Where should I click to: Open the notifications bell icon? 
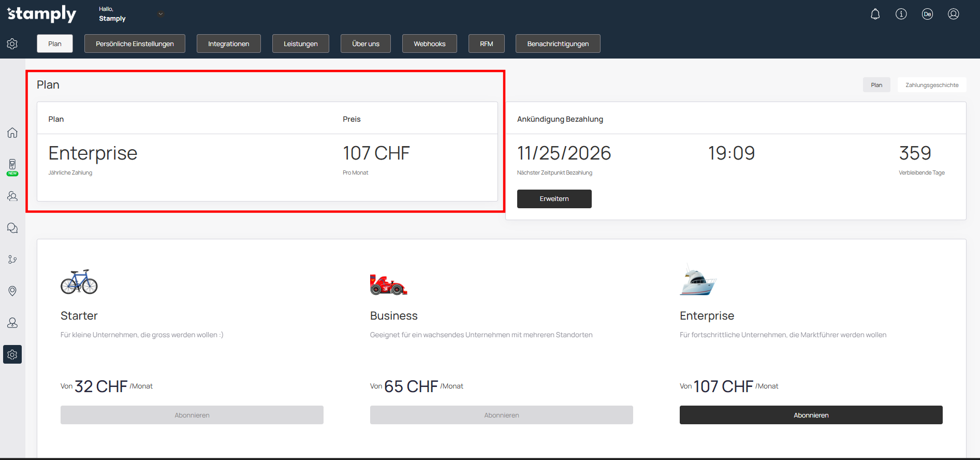(x=875, y=14)
